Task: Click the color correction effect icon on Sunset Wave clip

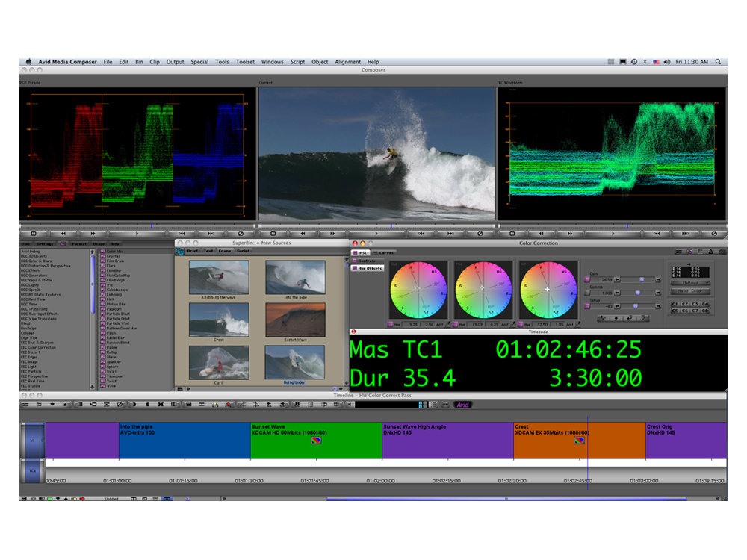Action: click(317, 441)
